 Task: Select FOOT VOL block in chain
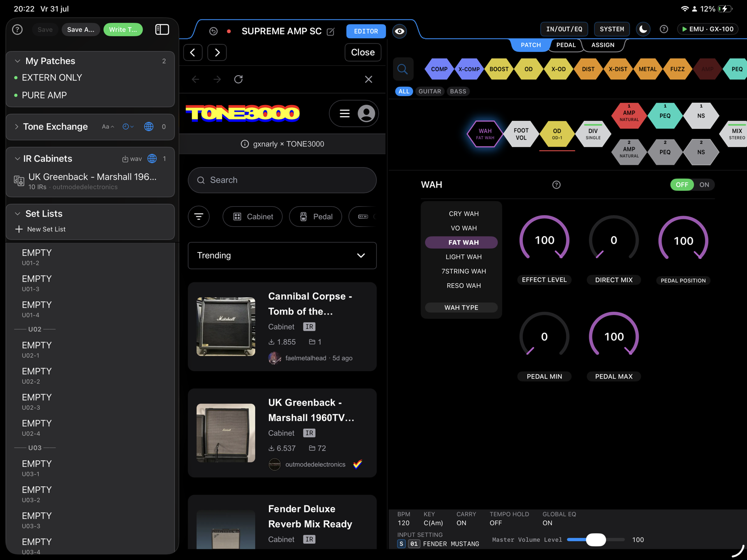[x=521, y=134]
